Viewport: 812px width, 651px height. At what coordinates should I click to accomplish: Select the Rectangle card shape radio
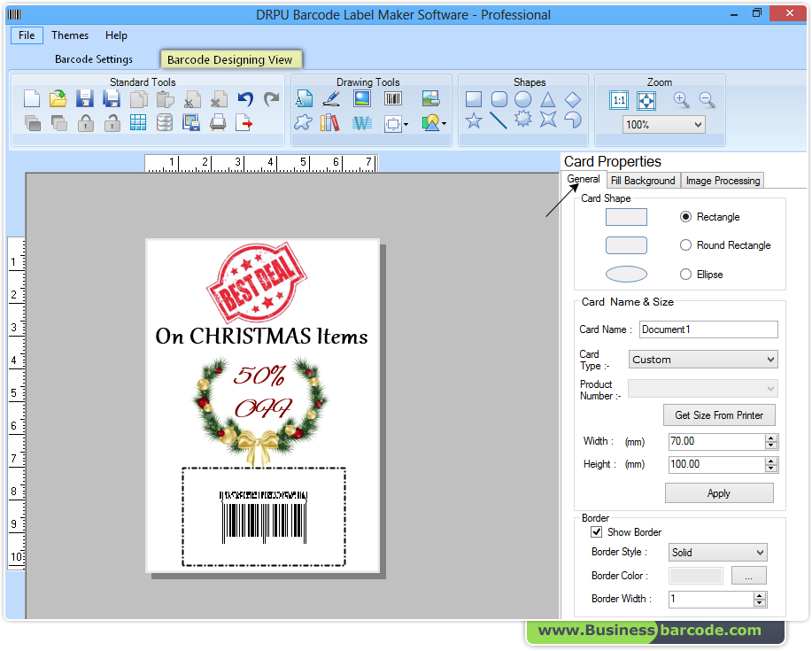click(x=685, y=216)
